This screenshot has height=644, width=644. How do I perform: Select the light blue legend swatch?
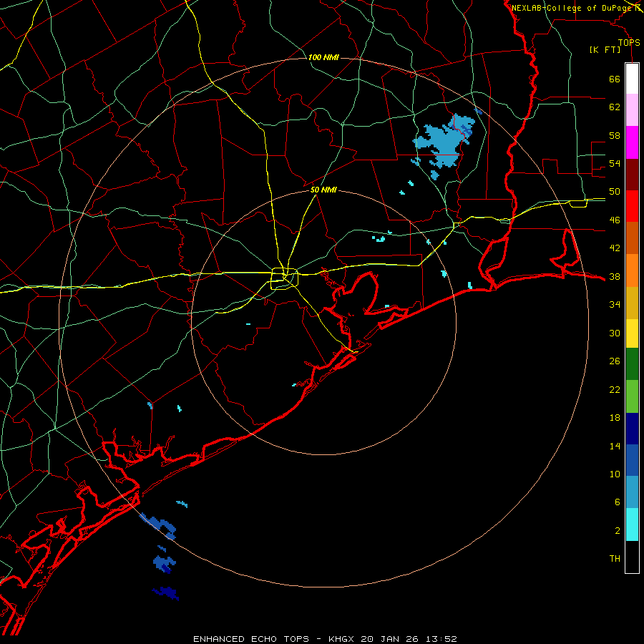coord(632,492)
